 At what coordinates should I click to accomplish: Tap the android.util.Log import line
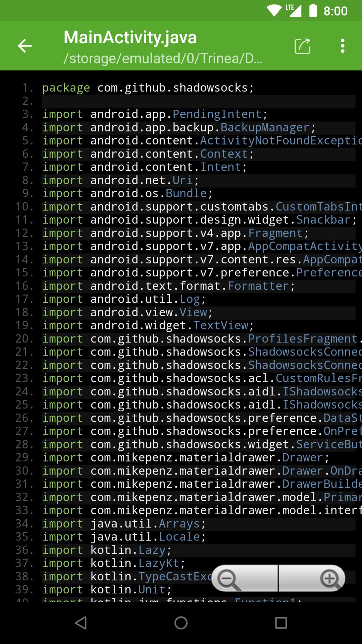(x=124, y=299)
